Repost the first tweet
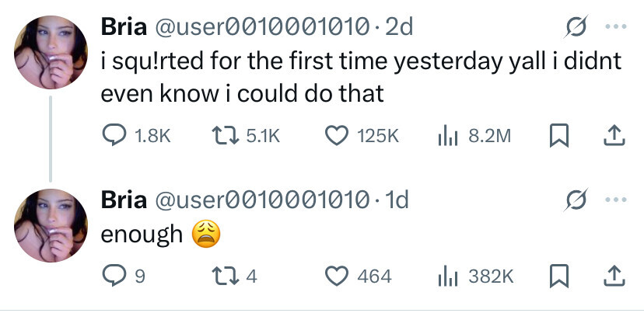Screen dimensions: 644x313 [227, 137]
